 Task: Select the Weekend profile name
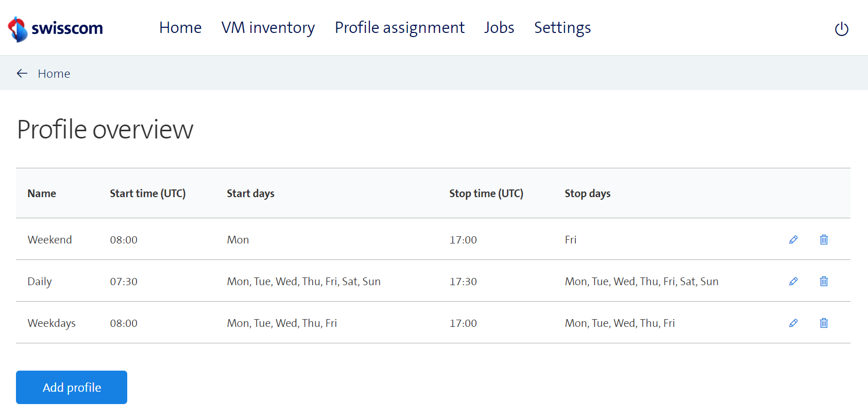pyautogui.click(x=50, y=240)
